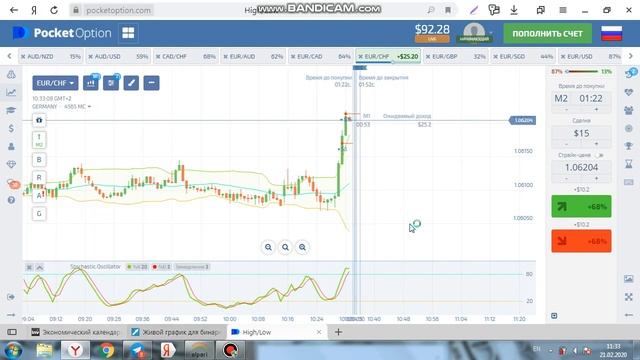Click the green buy up button

click(x=581, y=207)
